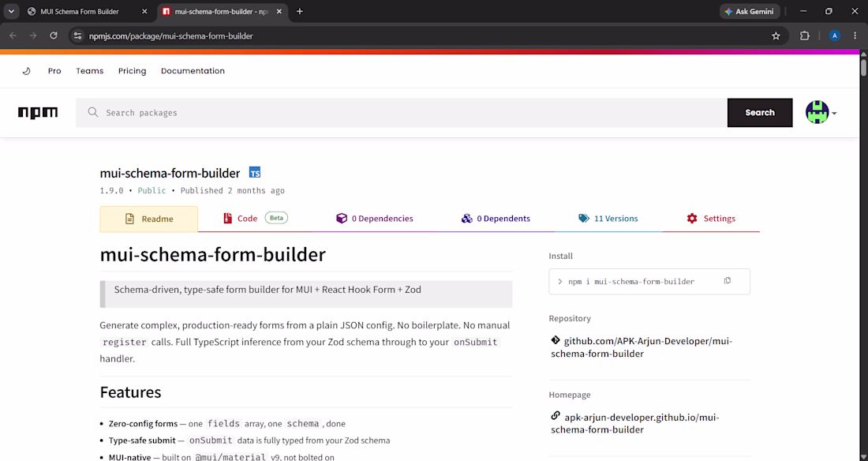Viewport: 868px width, 461px height.
Task: Go forward in browser history
Action: tap(33, 36)
